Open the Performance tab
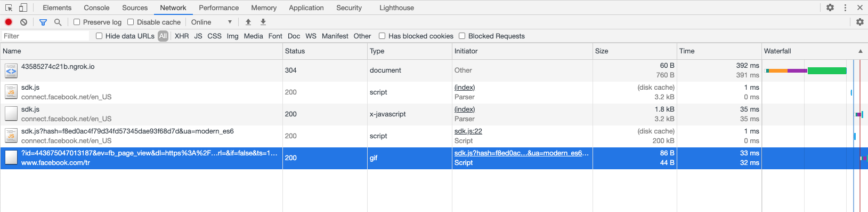Viewport: 868px width, 212px height. point(219,7)
